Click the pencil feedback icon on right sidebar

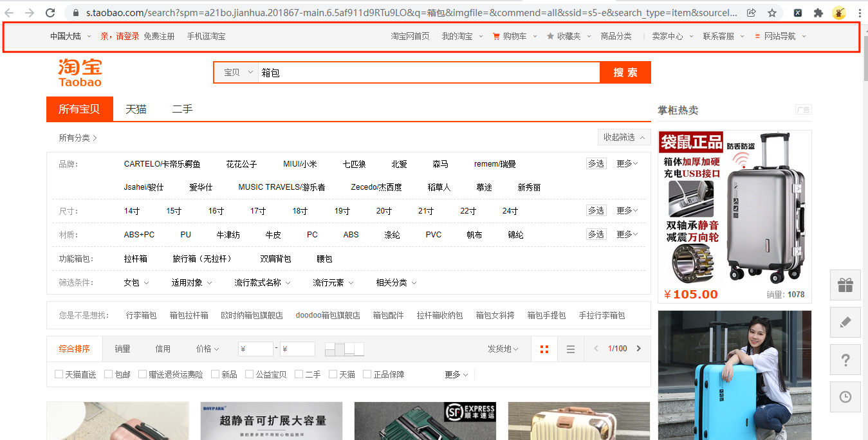(845, 322)
